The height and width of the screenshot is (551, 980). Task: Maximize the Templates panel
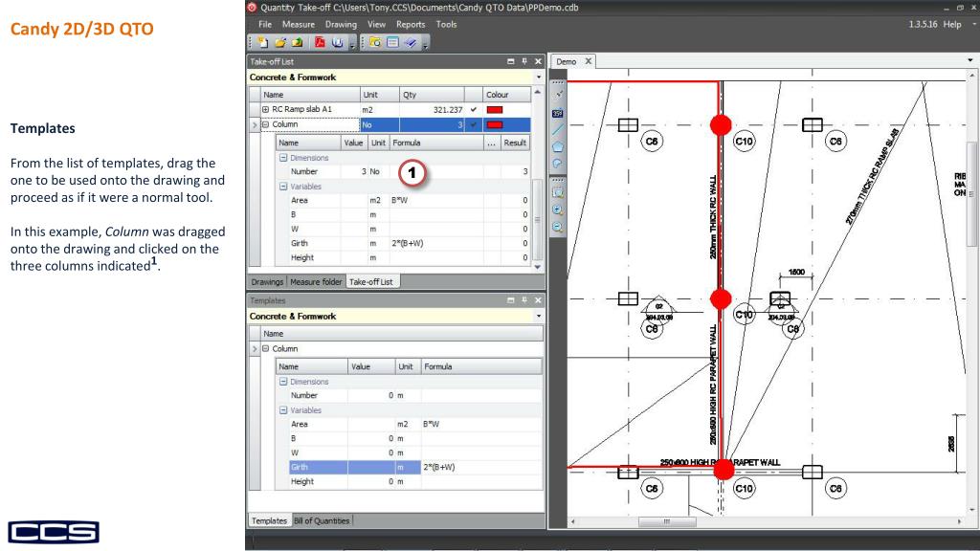pyautogui.click(x=511, y=300)
